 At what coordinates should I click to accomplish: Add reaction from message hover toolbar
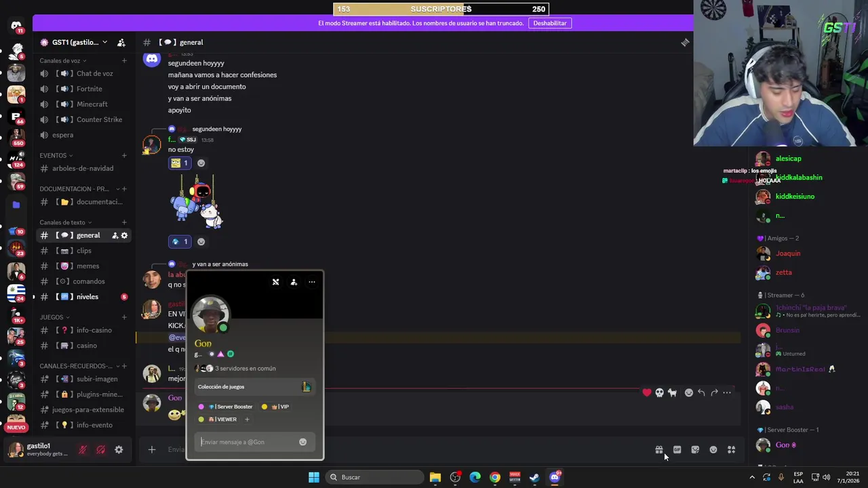[689, 392]
